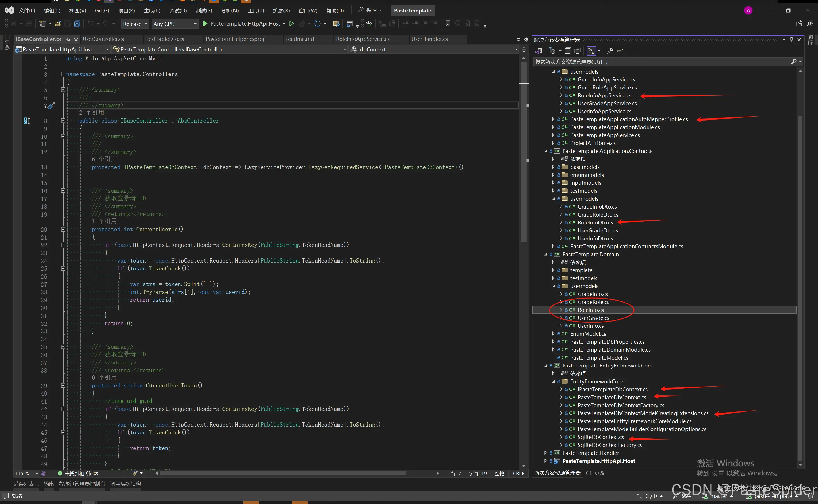Click the editor horizontal scrollbar
818x504 pixels.
pos(283,473)
